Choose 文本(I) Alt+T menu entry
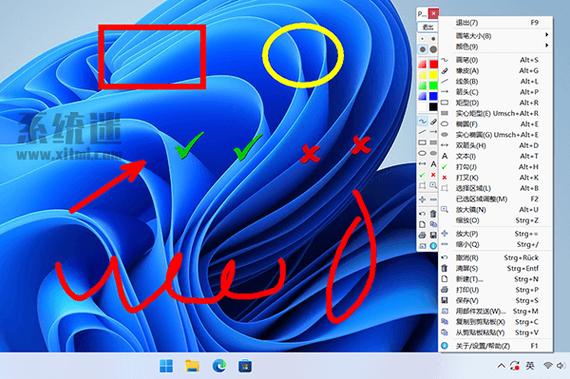This screenshot has height=379, width=570. [x=496, y=156]
